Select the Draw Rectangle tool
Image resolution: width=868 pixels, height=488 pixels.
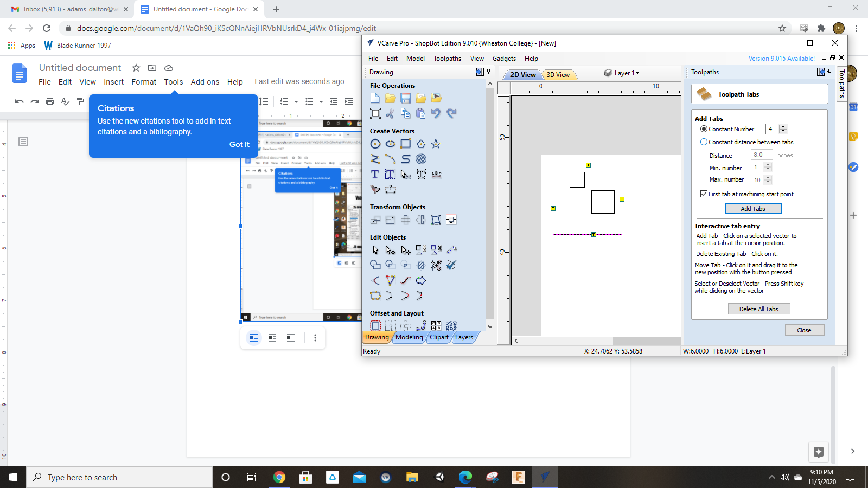point(406,144)
